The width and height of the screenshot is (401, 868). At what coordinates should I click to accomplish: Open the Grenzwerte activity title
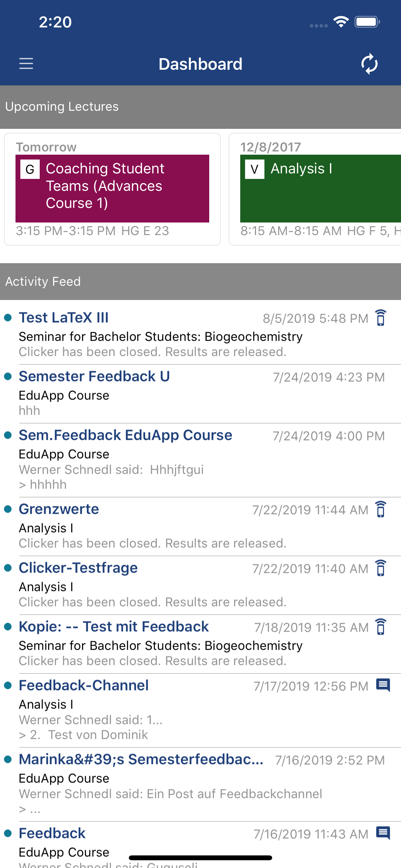click(x=59, y=509)
